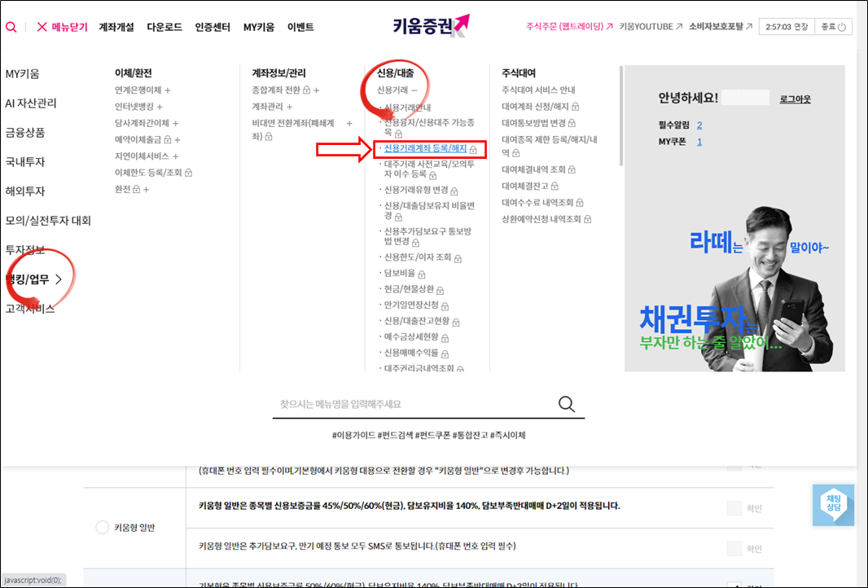Viewport: 868px width, 588px height.
Task: Select 해외투자 in sidebar
Action: [25, 191]
